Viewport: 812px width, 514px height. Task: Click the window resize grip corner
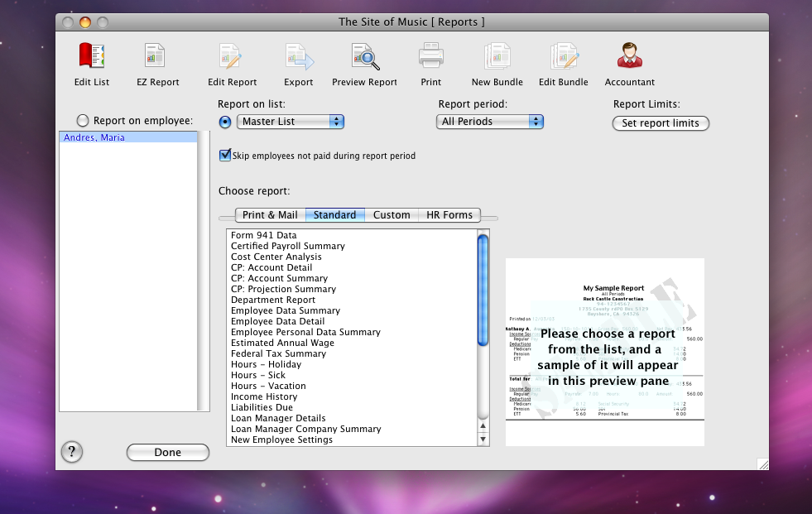(763, 464)
